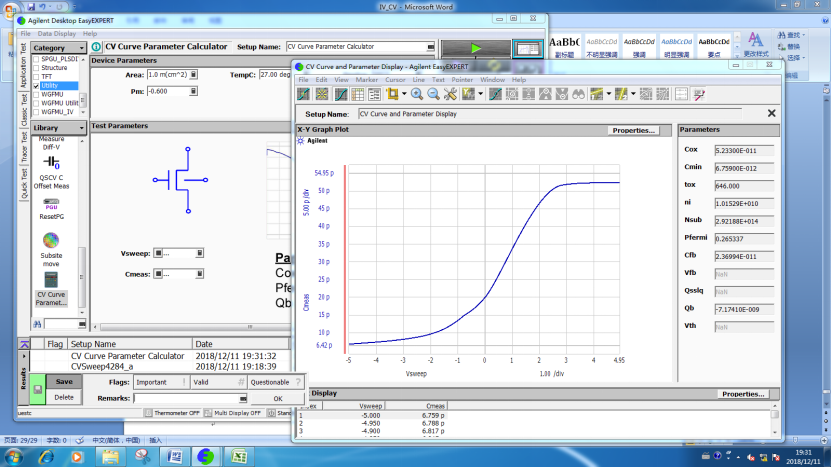Image resolution: width=831 pixels, height=468 pixels.
Task: Select the ResetPG library item
Action: coord(51,209)
